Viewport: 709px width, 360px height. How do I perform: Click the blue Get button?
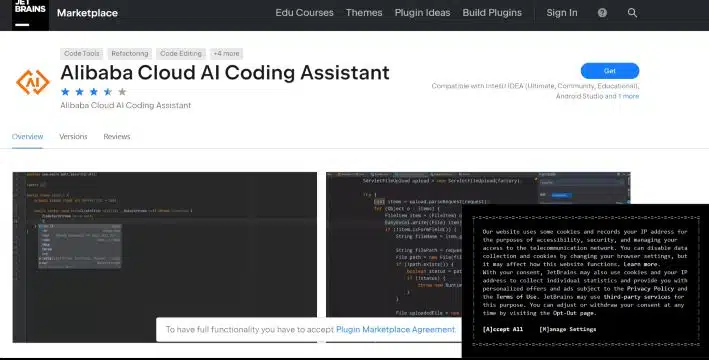pyautogui.click(x=610, y=71)
